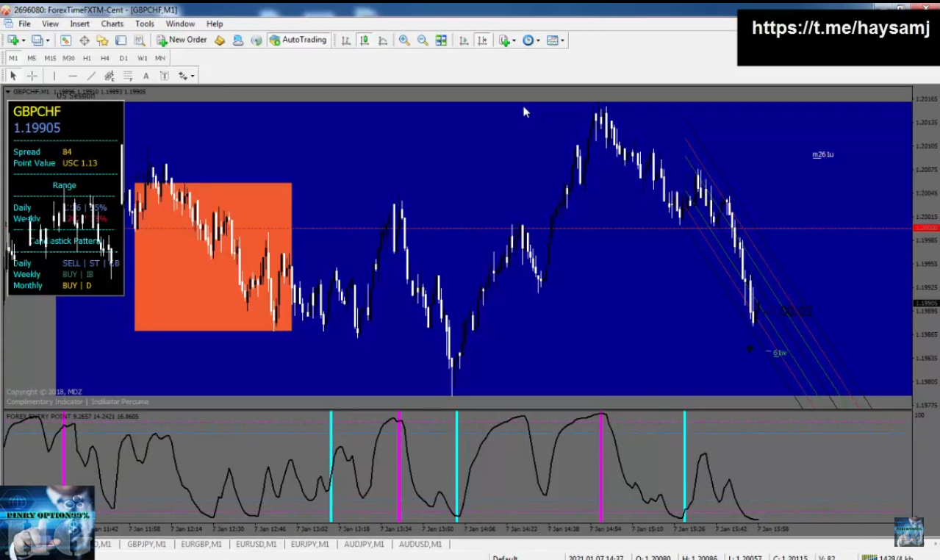Screen dimensions: 940x560
Task: Switch chart to bar chart view
Action: 346,40
